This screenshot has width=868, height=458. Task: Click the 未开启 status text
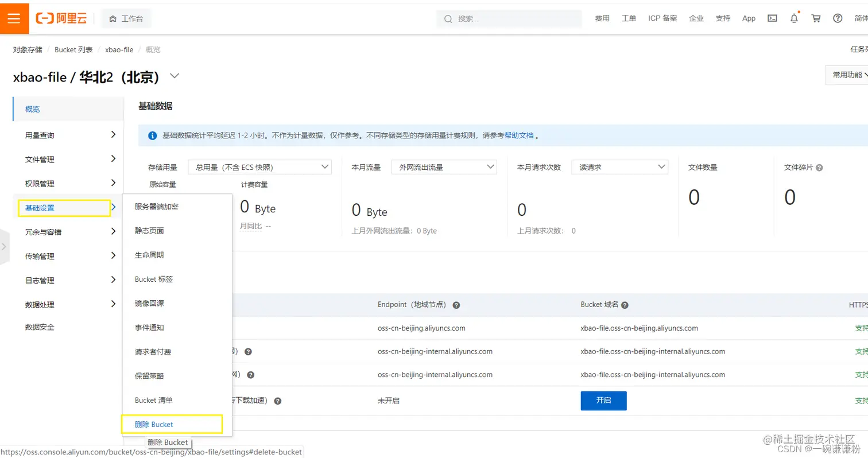[x=388, y=401]
